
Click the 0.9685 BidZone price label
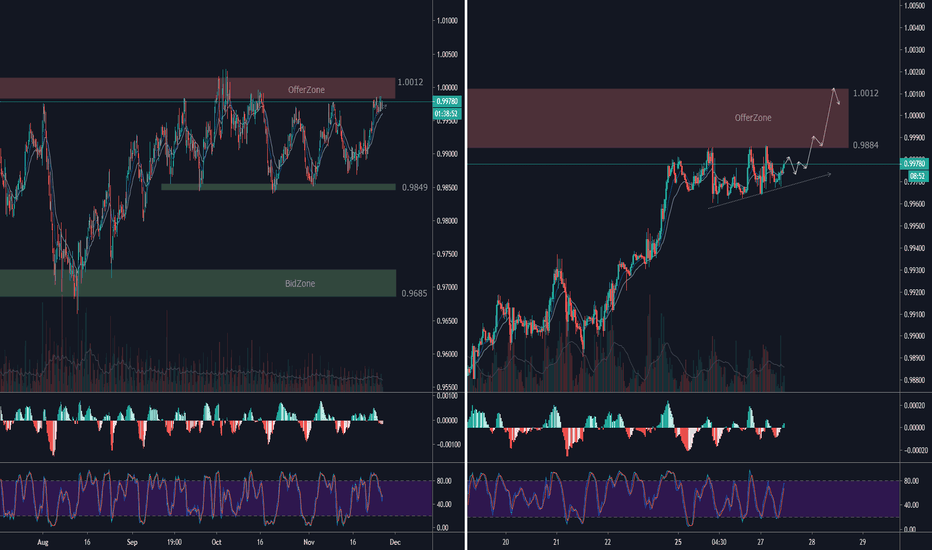click(x=415, y=294)
